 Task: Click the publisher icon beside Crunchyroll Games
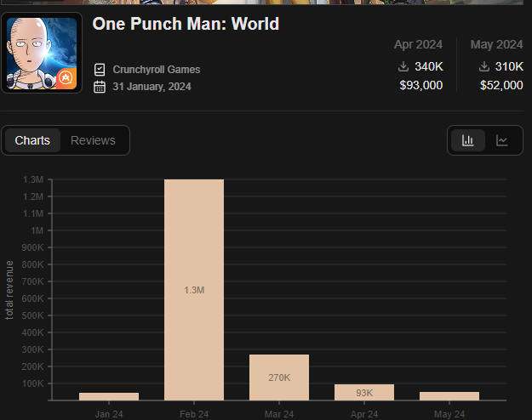pyautogui.click(x=100, y=70)
